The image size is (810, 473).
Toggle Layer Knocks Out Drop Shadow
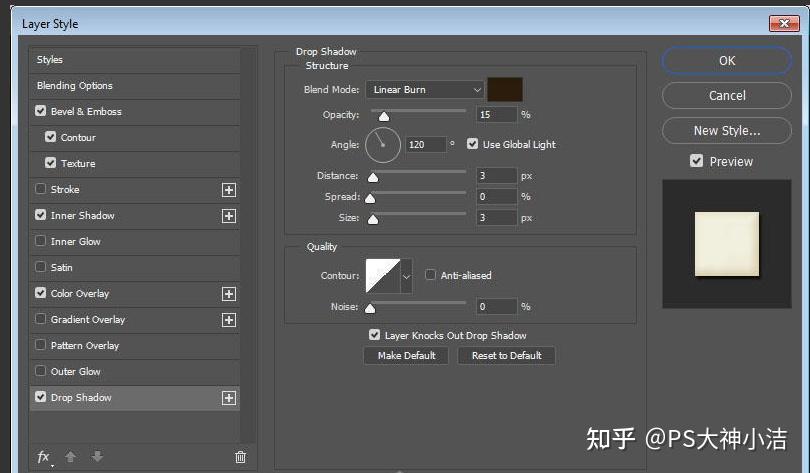[374, 335]
